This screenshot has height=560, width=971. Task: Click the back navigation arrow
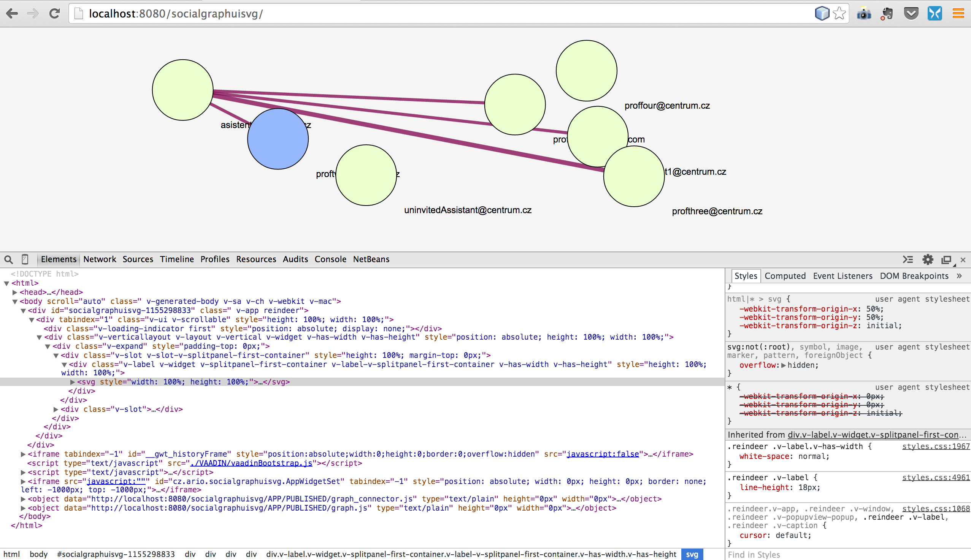pyautogui.click(x=12, y=14)
